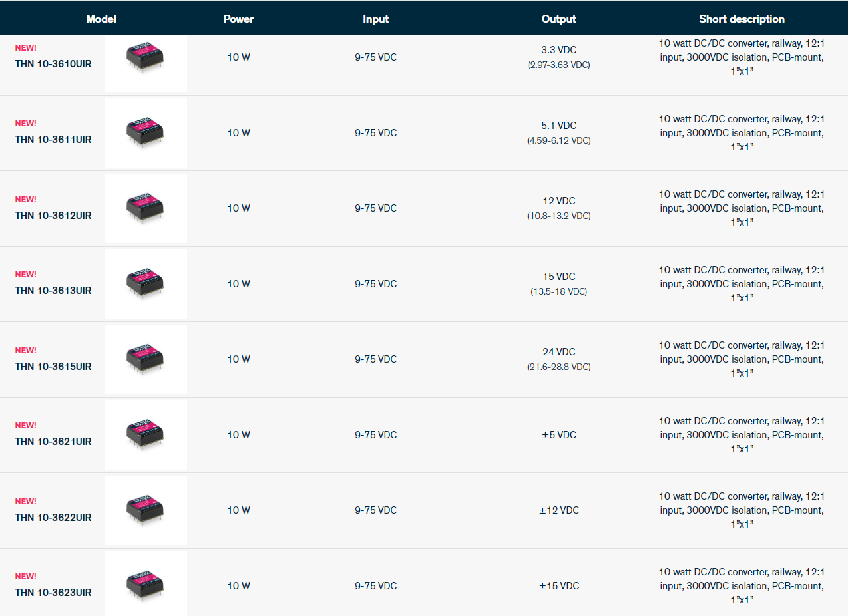Open the THN 10-3612UIR model link

coord(53,216)
